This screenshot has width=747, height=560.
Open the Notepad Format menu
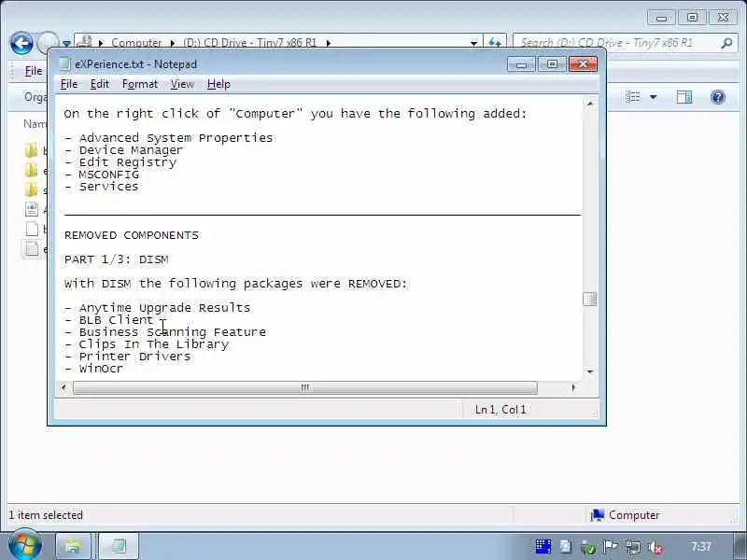click(x=139, y=84)
